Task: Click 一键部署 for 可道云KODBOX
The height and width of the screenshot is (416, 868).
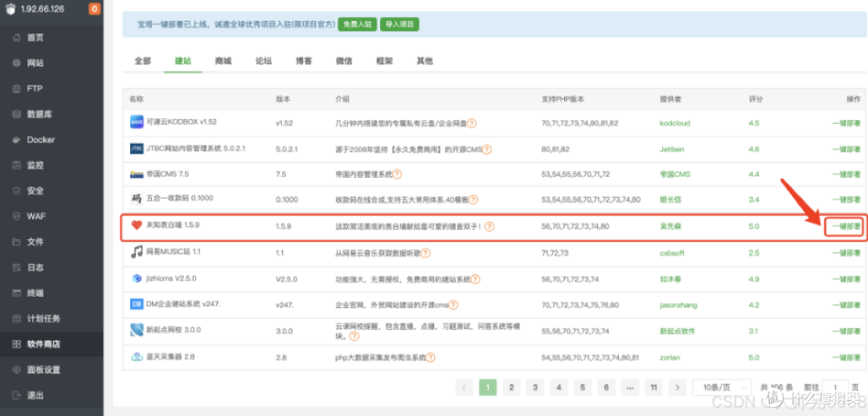Action: click(x=846, y=123)
